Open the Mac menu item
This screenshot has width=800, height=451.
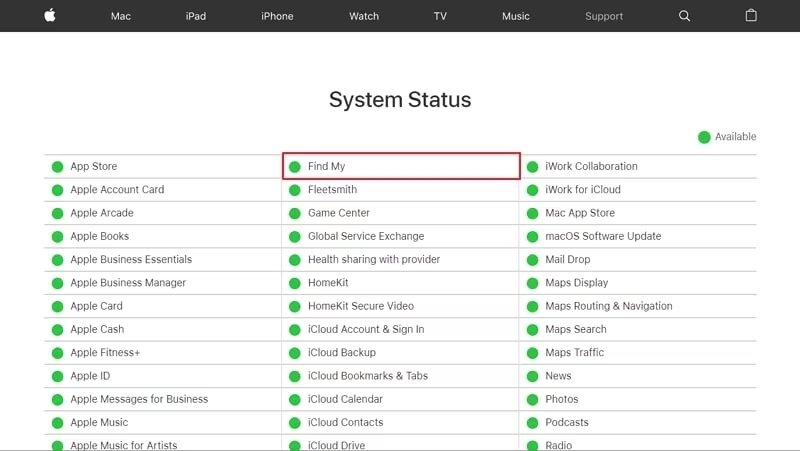coord(121,16)
